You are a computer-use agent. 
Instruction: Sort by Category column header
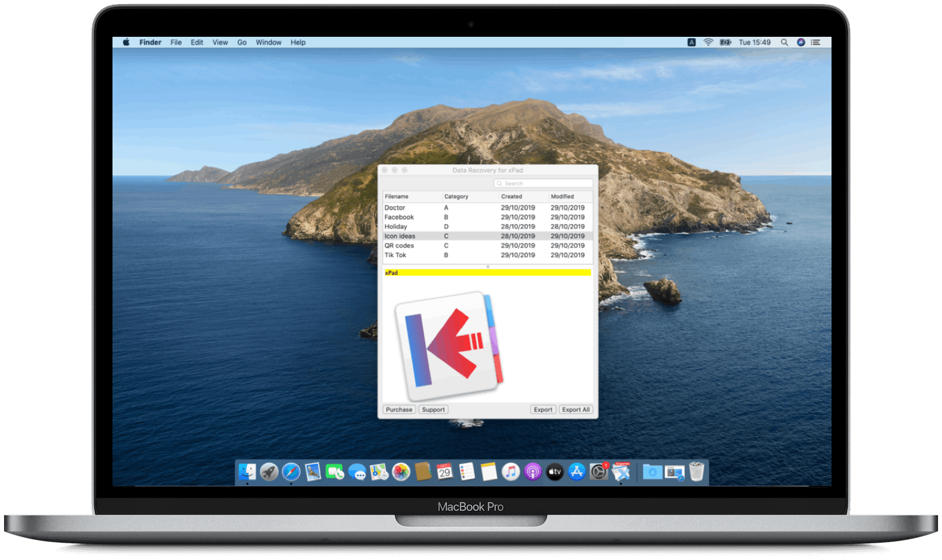point(471,197)
